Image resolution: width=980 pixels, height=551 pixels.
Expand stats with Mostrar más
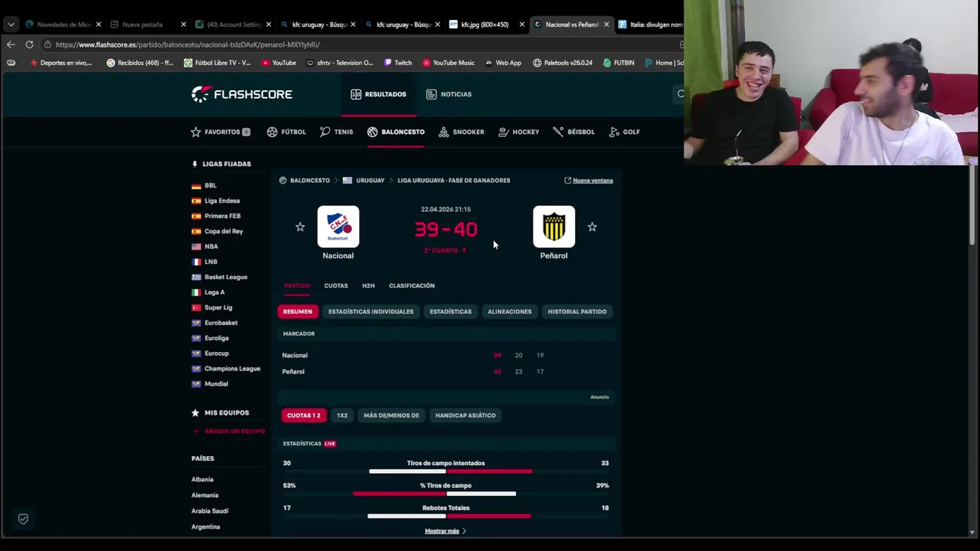[x=446, y=531]
